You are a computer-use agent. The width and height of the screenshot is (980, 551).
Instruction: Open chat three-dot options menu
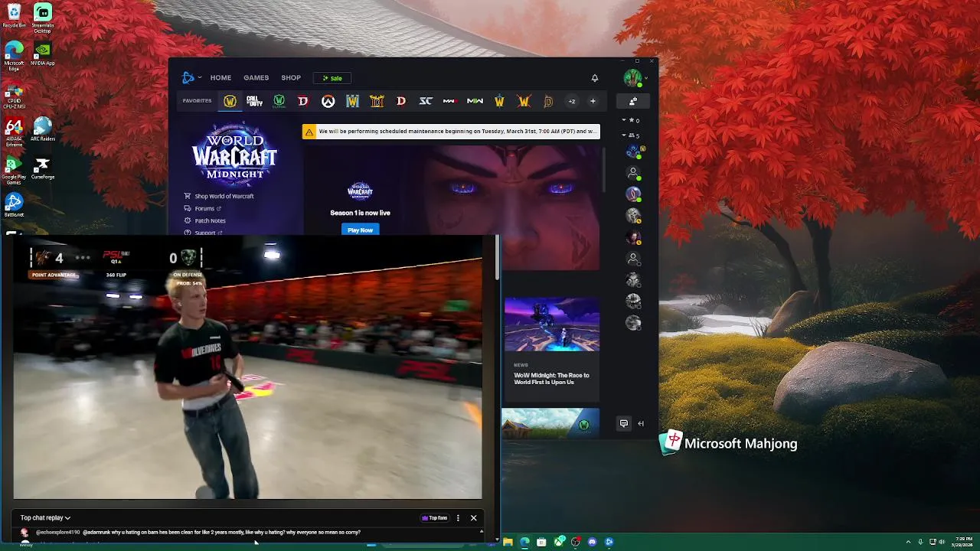click(458, 518)
